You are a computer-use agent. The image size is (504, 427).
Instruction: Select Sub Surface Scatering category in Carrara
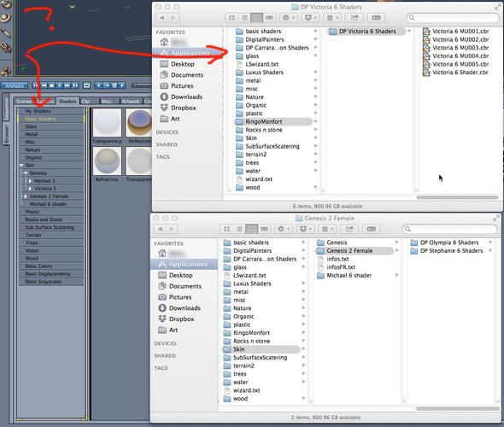51,227
